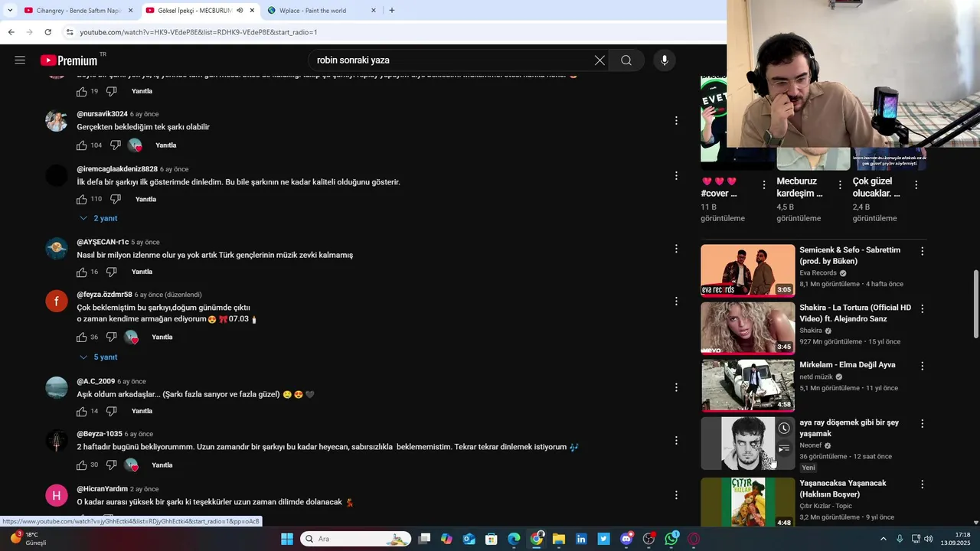Open WhatsApp from the taskbar
This screenshot has width=980, height=551.
point(671,539)
